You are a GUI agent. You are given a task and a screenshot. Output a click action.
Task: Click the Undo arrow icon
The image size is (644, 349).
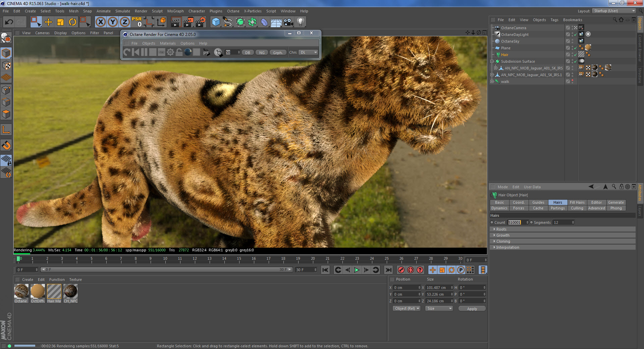click(9, 22)
